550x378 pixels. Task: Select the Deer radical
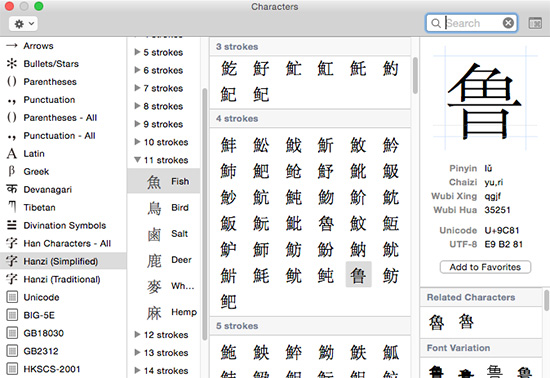point(164,260)
